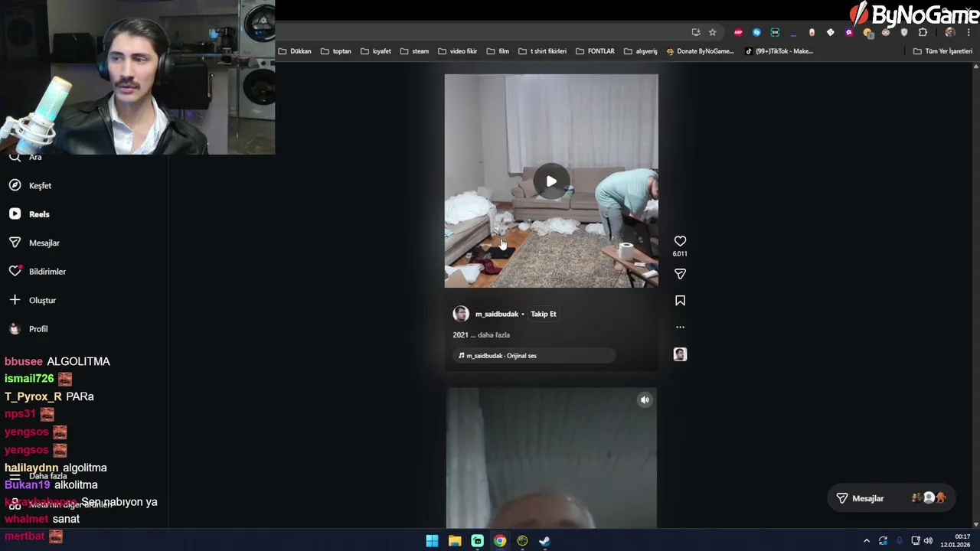980x551 pixels.
Task: Open the audio thumbnail beside the reel
Action: (680, 354)
